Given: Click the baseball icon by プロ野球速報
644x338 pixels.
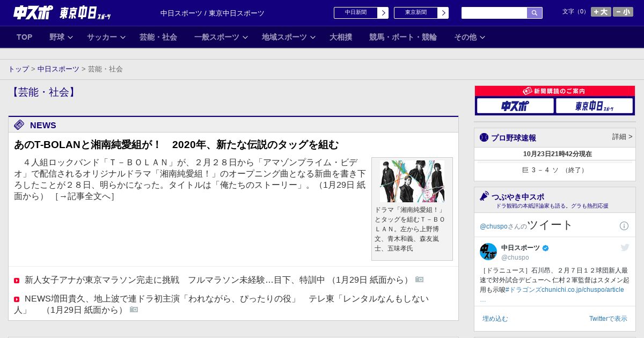Looking at the screenshot, I should pos(484,138).
